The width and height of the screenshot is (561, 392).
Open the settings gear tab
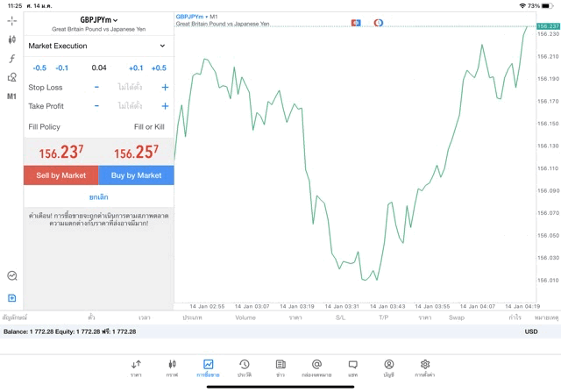(425, 368)
